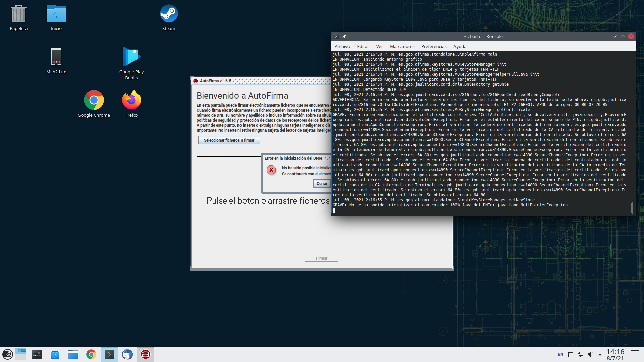Click Seleccionar ficheros a firmar button

point(229,140)
